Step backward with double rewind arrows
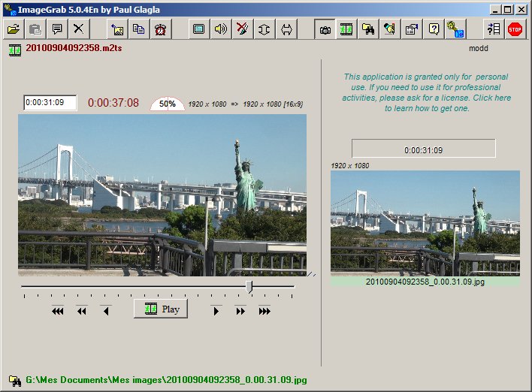This screenshot has height=392, width=532. point(81,311)
